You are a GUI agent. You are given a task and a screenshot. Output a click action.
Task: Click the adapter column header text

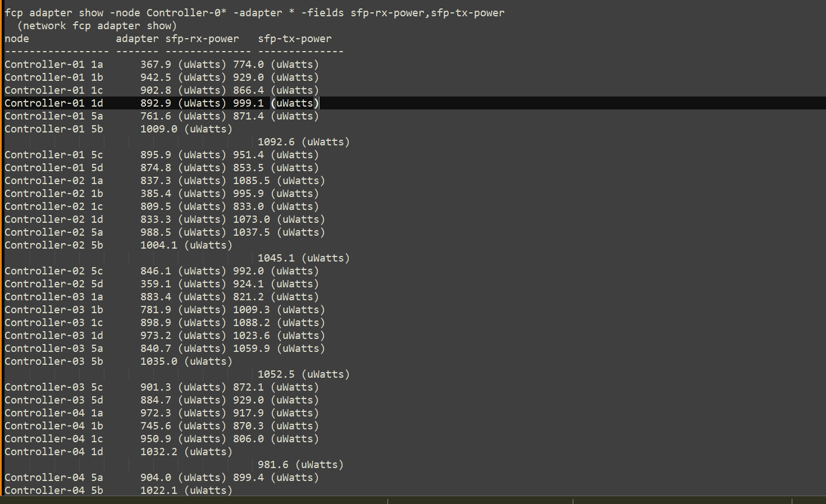pyautogui.click(x=137, y=39)
